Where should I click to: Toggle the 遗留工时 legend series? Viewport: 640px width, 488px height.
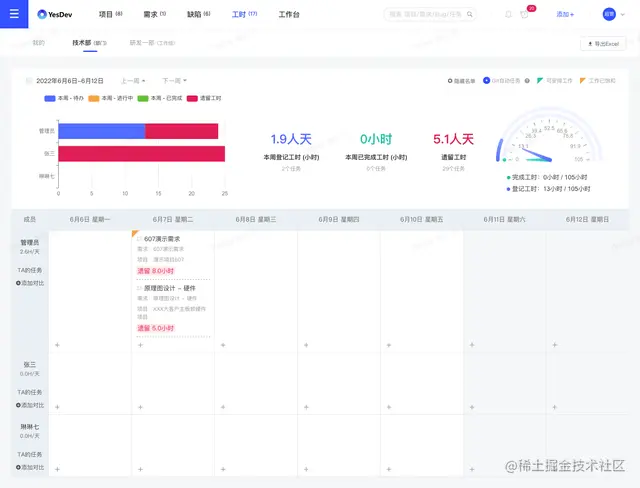[x=204, y=98]
